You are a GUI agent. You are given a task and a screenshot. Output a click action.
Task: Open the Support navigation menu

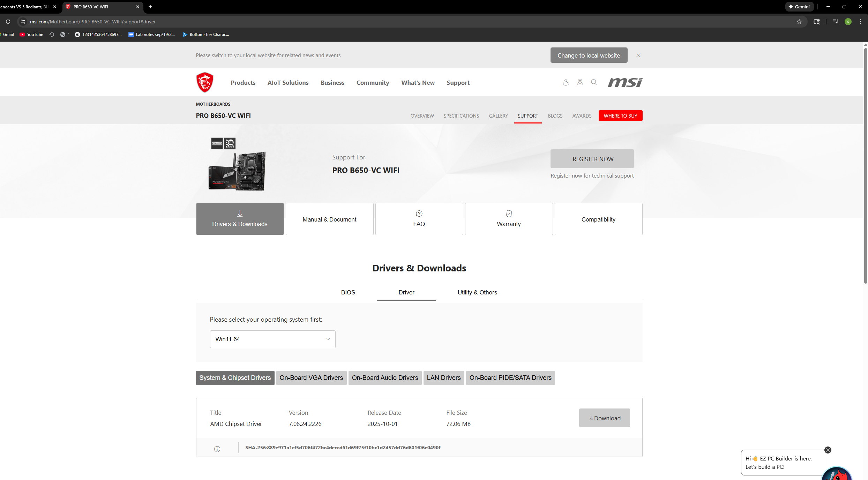[458, 83]
